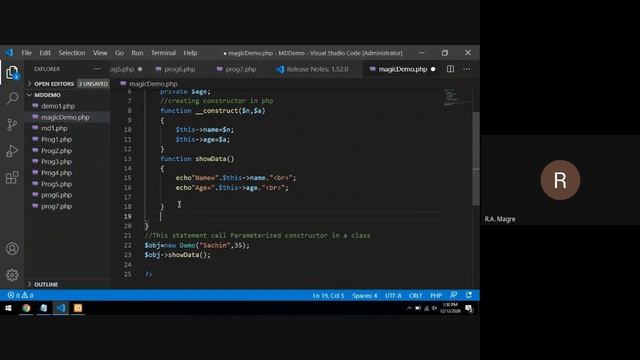Open Explorer panel more actions ellipsis
The image size is (640, 360).
97,69
